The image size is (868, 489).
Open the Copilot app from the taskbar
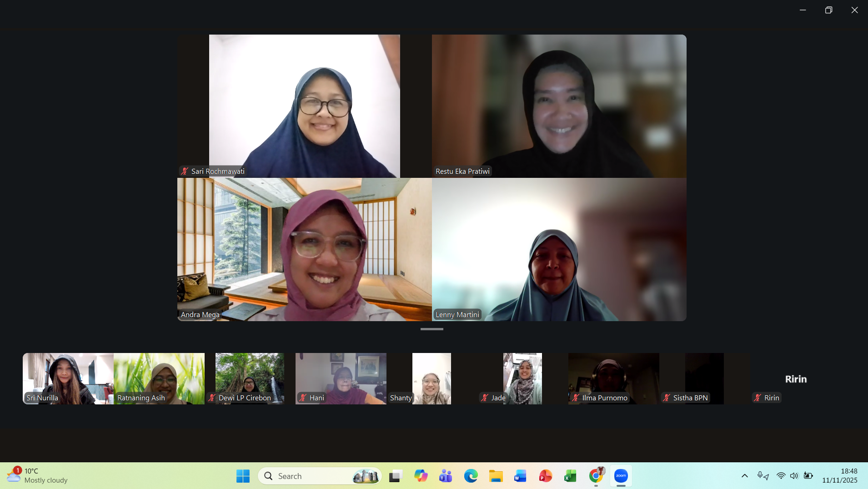(421, 476)
